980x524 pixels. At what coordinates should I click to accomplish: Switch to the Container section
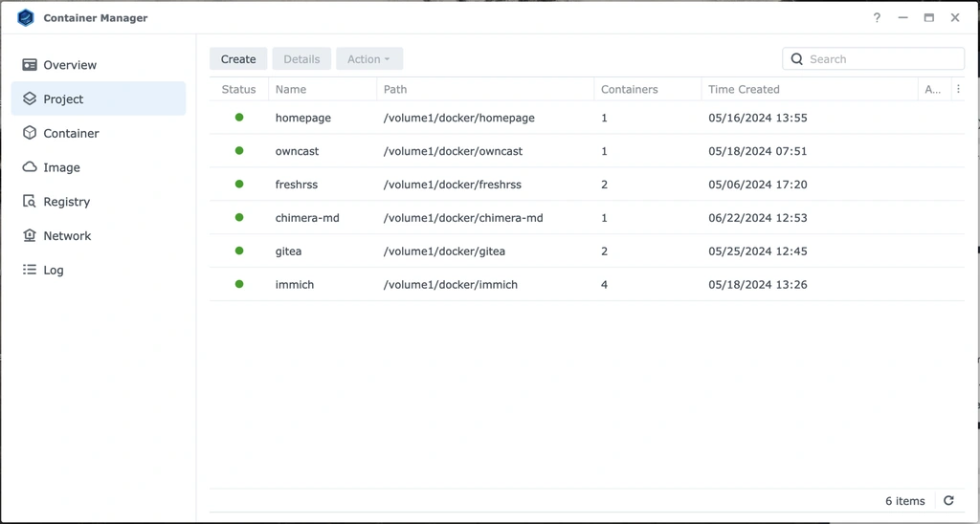point(99,133)
